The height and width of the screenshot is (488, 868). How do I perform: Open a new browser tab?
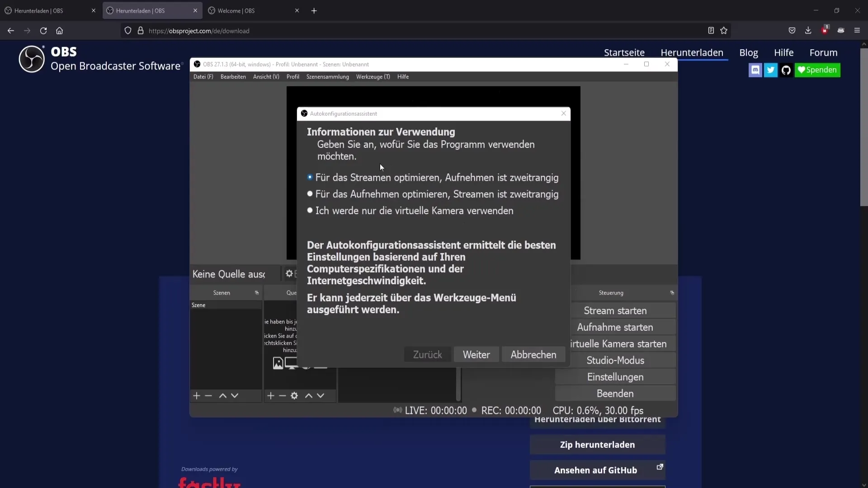pos(314,11)
